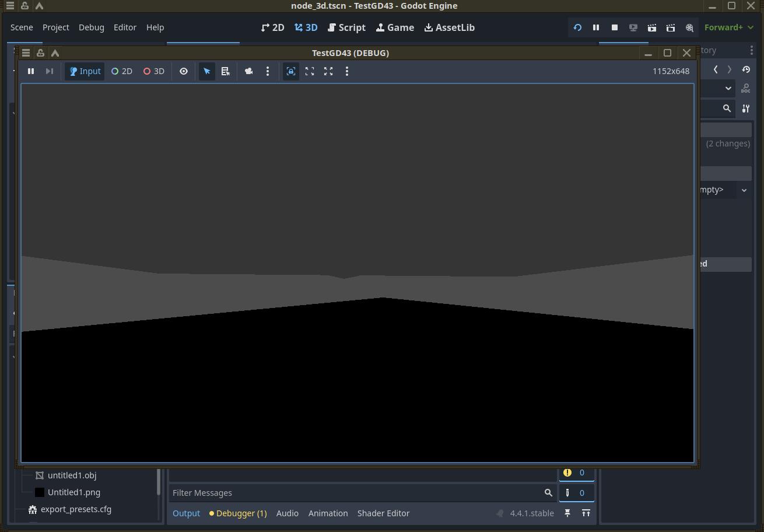Open the Inspector object history icon
Viewport: 764px width, 532px height.
pyautogui.click(x=746, y=69)
